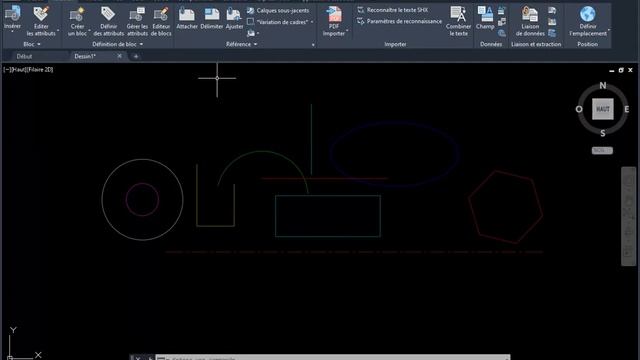
Task: Add a new drawing tab
Action: click(x=136, y=56)
